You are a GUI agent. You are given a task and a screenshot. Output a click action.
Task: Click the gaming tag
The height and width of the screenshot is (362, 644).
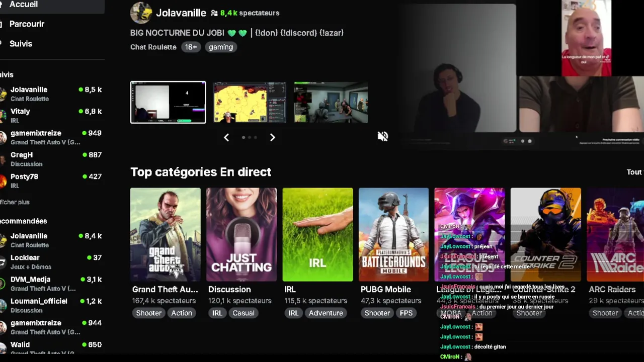(x=221, y=47)
